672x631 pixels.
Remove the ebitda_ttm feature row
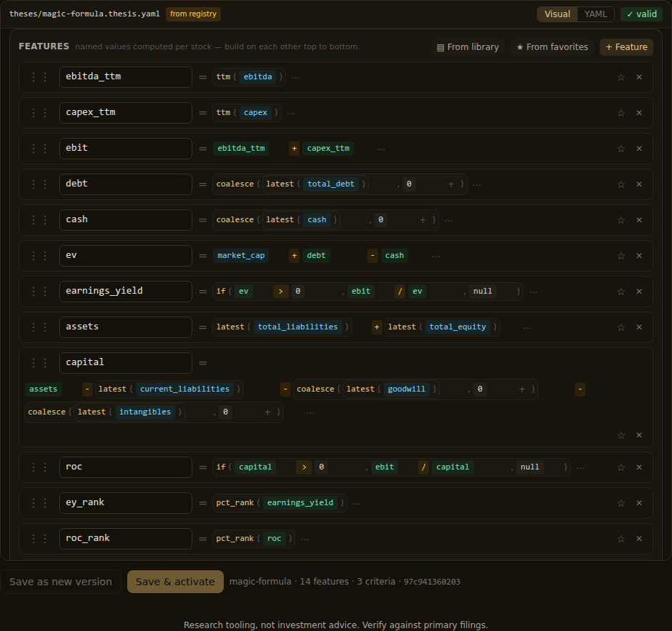639,77
